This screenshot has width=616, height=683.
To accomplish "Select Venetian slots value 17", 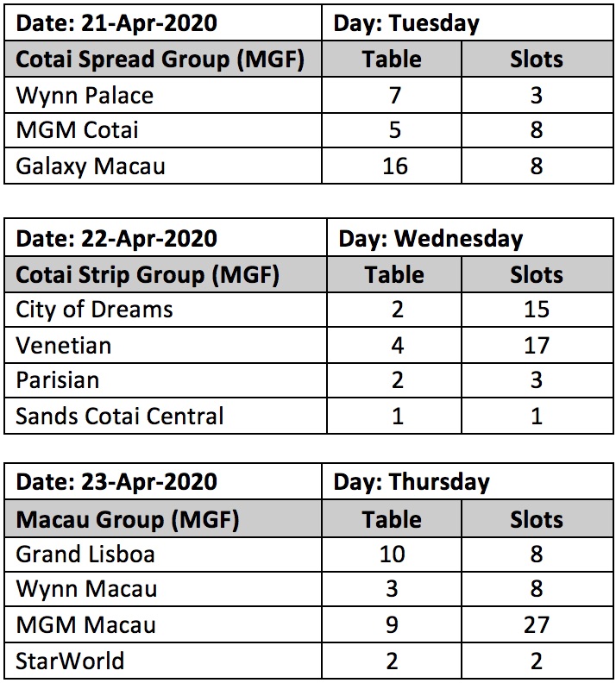I will [x=537, y=346].
